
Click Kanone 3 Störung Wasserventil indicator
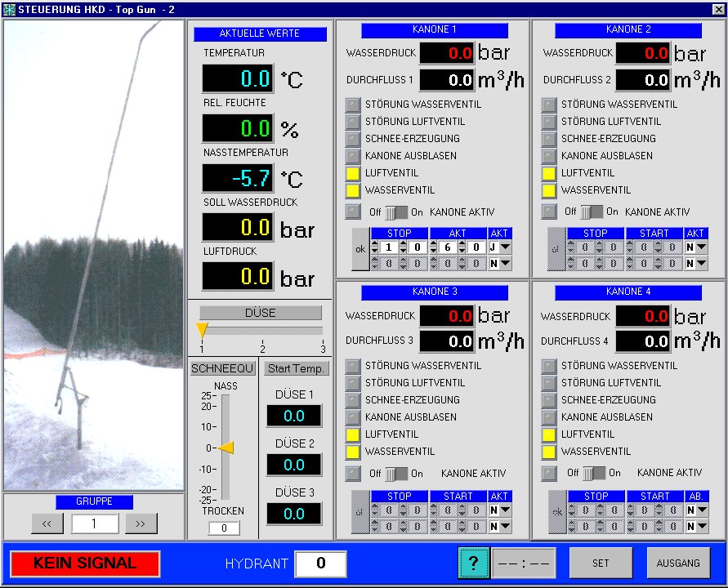[x=353, y=366]
